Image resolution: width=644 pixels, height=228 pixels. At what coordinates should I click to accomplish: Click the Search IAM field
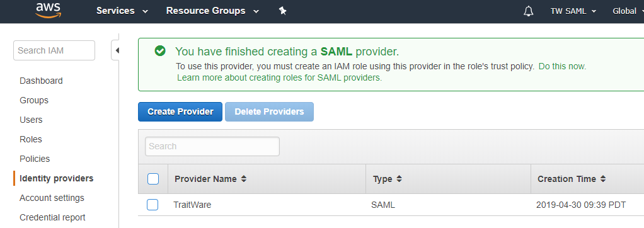pyautogui.click(x=54, y=50)
